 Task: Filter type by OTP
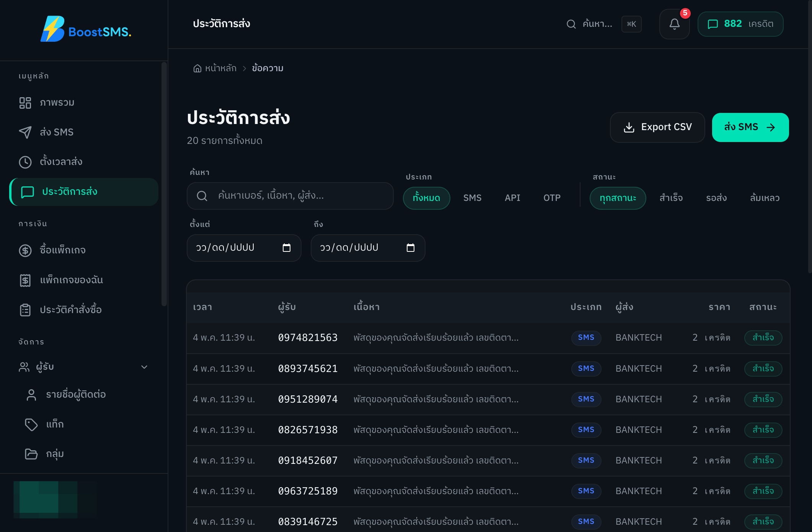pos(552,198)
